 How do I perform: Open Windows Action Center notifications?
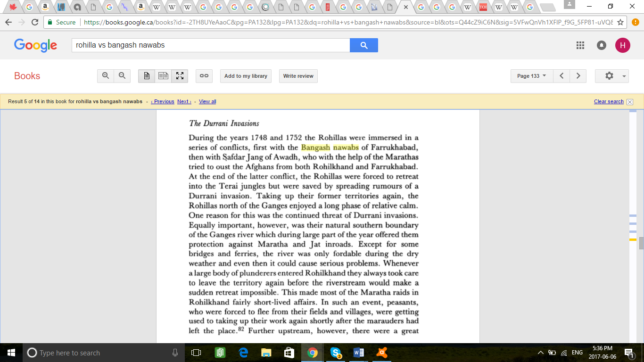click(x=629, y=353)
